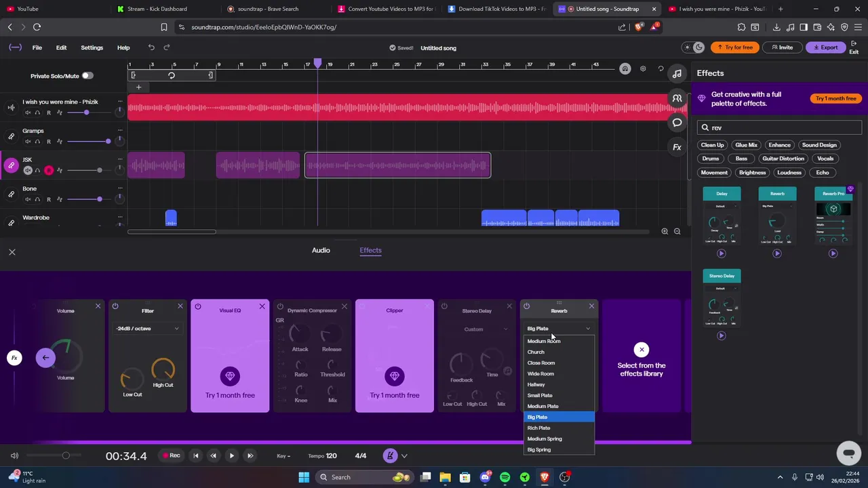
Task: Open the Settings menu
Action: point(92,47)
